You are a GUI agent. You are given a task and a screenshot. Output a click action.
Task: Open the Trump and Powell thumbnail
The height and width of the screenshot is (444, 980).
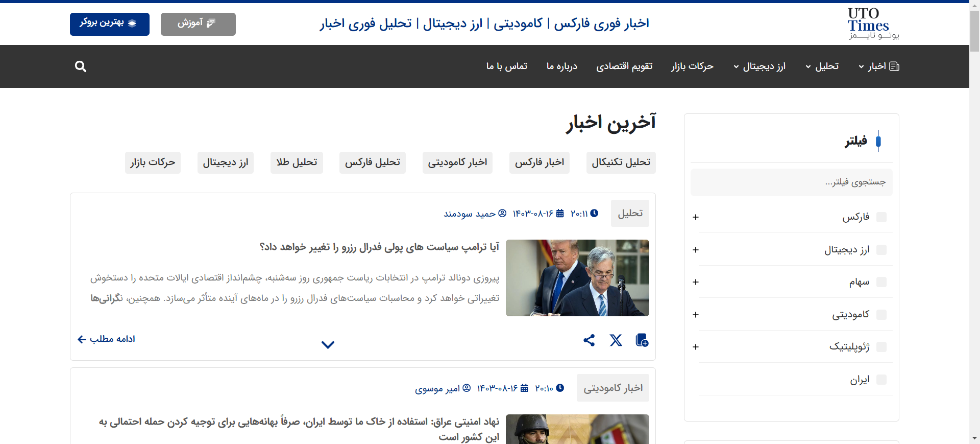pyautogui.click(x=577, y=278)
